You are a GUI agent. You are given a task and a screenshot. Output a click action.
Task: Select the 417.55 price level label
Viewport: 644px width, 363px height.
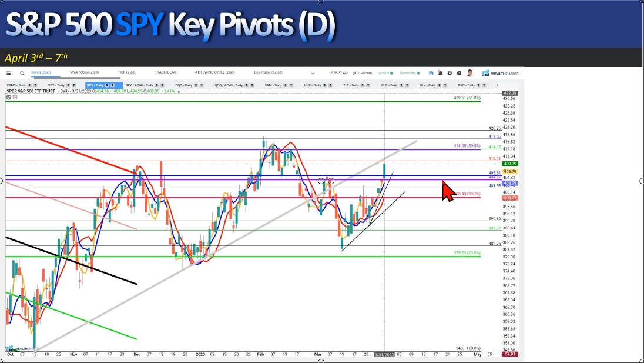[x=495, y=136]
